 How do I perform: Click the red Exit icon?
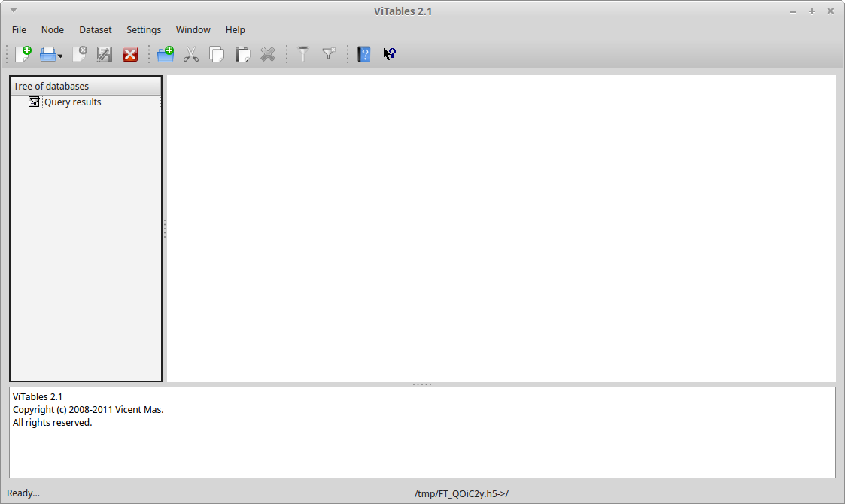click(130, 54)
